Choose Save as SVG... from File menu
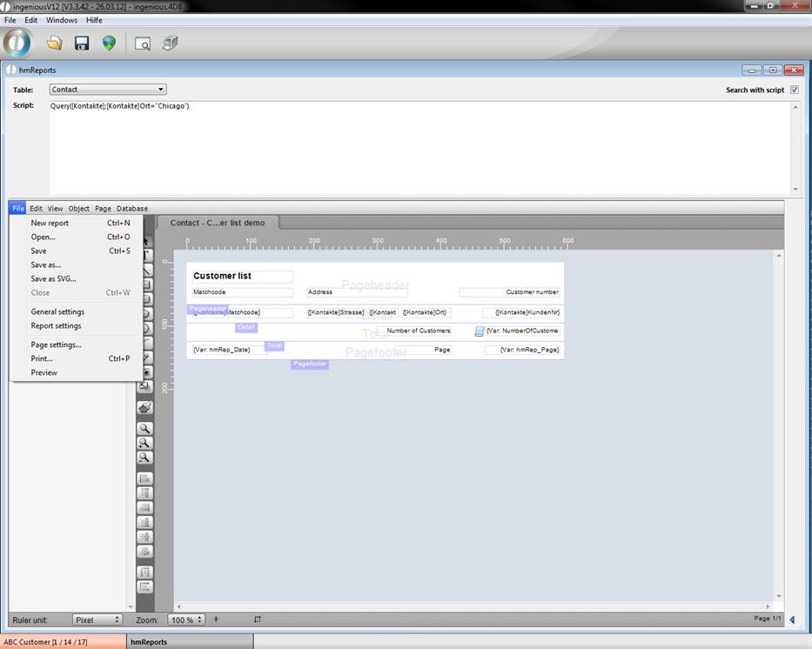 point(53,278)
